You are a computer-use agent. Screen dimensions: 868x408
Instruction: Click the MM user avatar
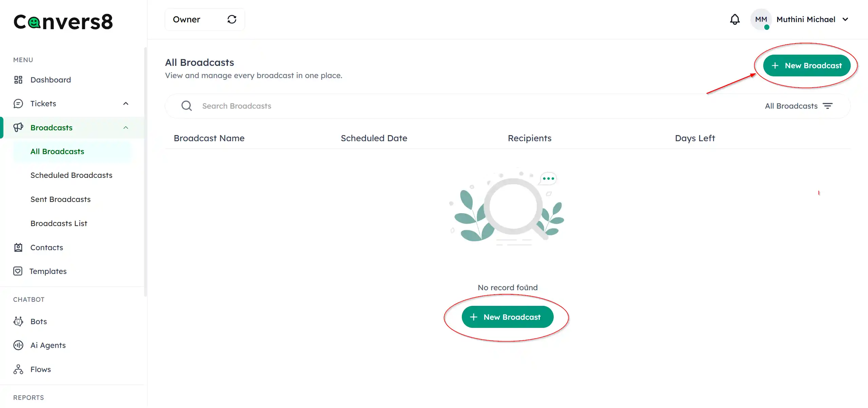point(761,19)
